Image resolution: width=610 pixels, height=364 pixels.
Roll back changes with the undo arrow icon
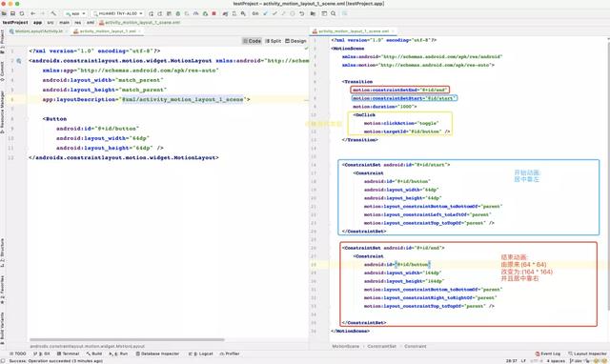pos(301,13)
